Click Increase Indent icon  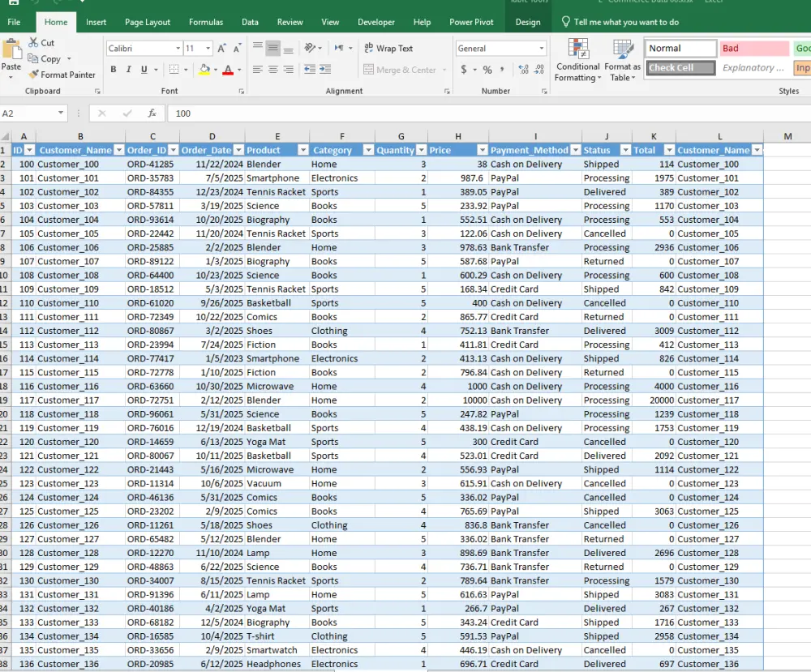pyautogui.click(x=325, y=69)
